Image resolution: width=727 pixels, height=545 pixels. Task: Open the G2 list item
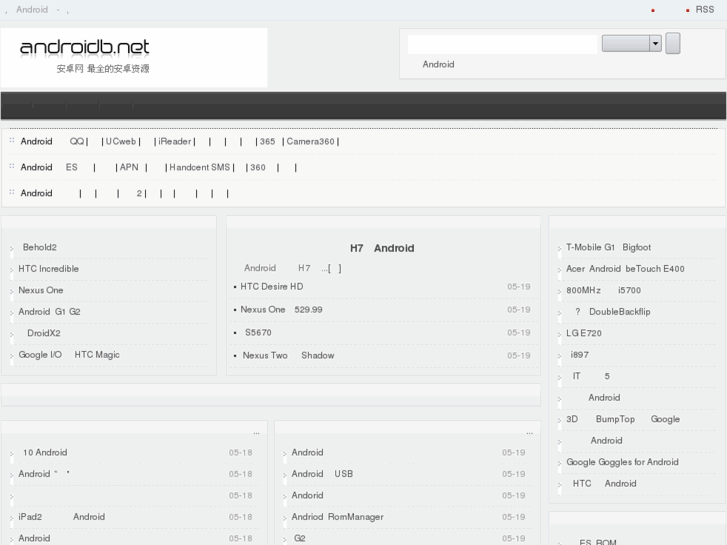pyautogui.click(x=300, y=538)
